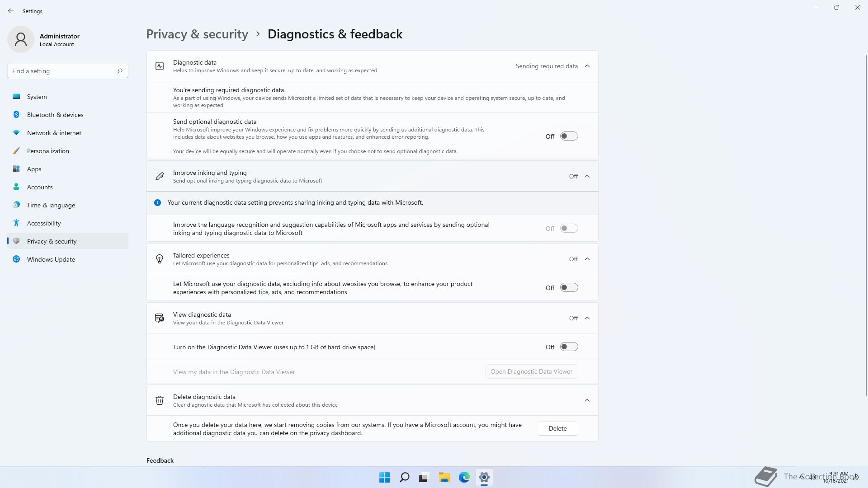Screen dimensions: 868x488
Task: Click the Privacy & security shield icon
Action: tap(16, 241)
